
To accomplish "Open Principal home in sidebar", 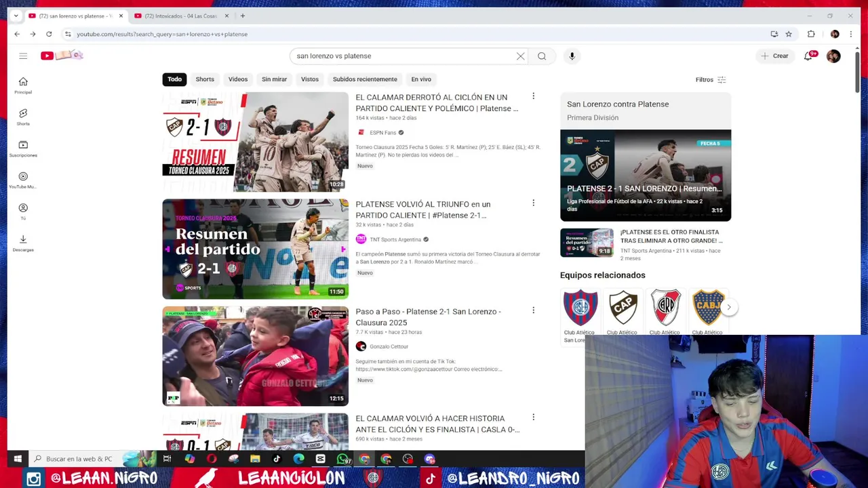I will (23, 85).
